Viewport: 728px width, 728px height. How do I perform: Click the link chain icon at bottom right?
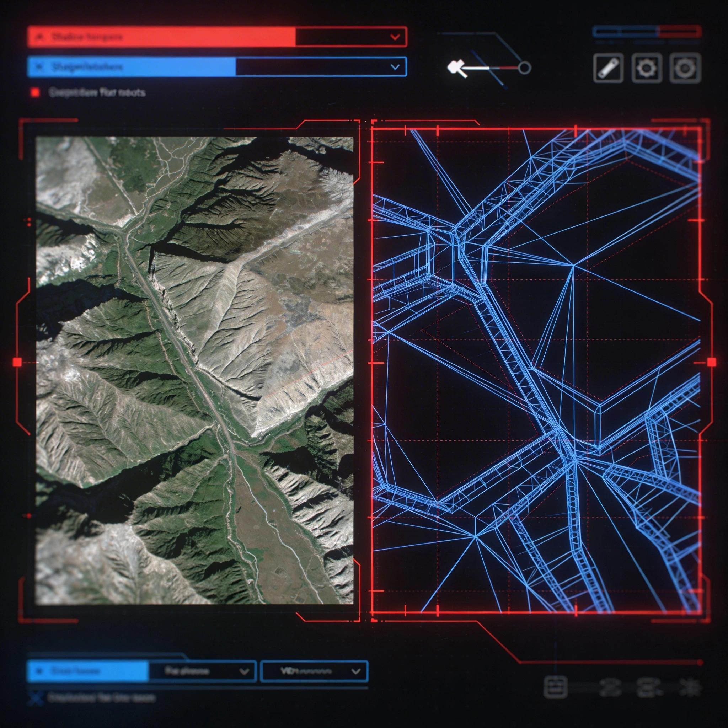coord(610,687)
